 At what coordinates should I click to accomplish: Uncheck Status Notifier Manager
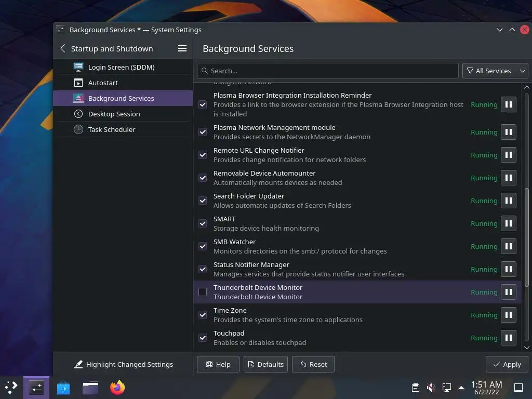[x=203, y=269]
